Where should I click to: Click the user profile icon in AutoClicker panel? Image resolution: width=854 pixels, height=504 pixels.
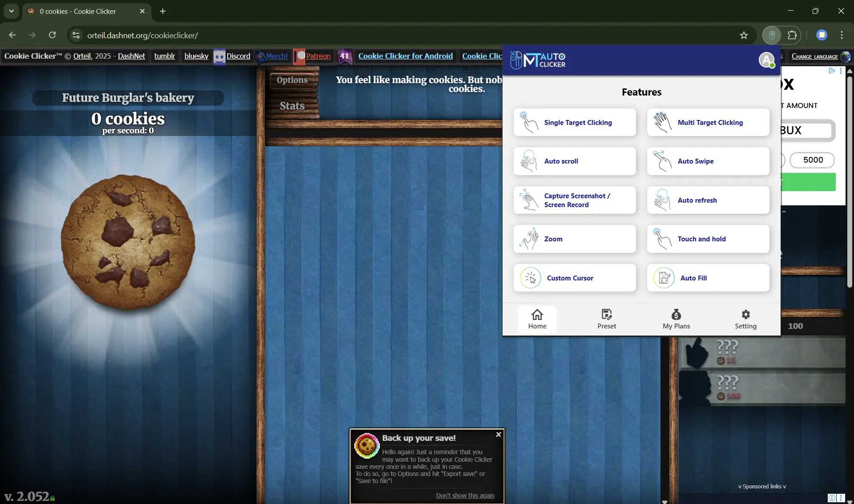point(767,60)
